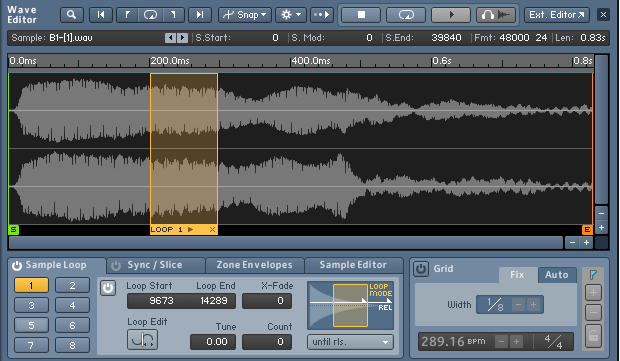Image resolution: width=620 pixels, height=361 pixels.
Task: Click the green S start marker
Action: click(13, 229)
